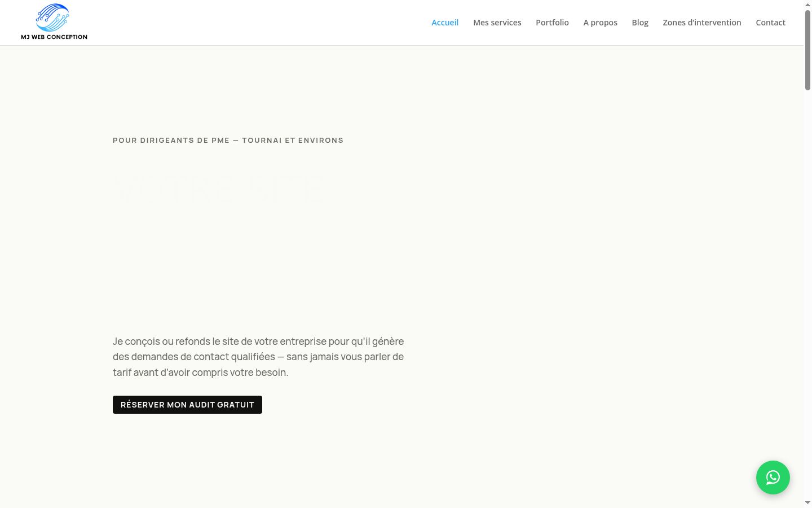Click the scrollbar down arrow
Image resolution: width=812 pixels, height=508 pixels.
pyautogui.click(x=807, y=503)
